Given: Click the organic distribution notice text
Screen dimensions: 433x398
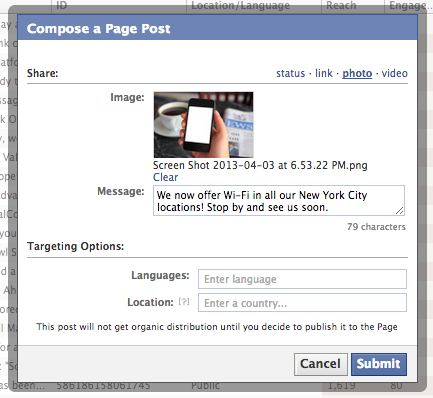Looking at the screenshot, I should [217, 327].
